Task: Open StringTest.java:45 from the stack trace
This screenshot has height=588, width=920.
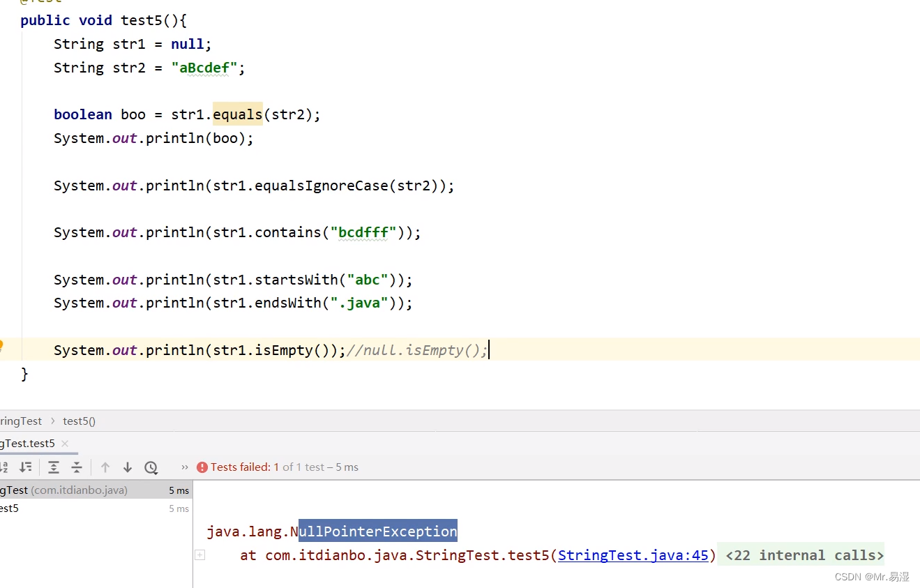Action: pos(633,555)
